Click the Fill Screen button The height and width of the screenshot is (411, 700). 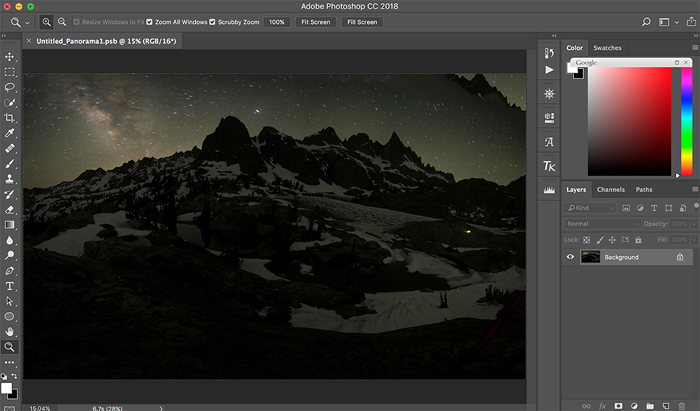point(361,21)
